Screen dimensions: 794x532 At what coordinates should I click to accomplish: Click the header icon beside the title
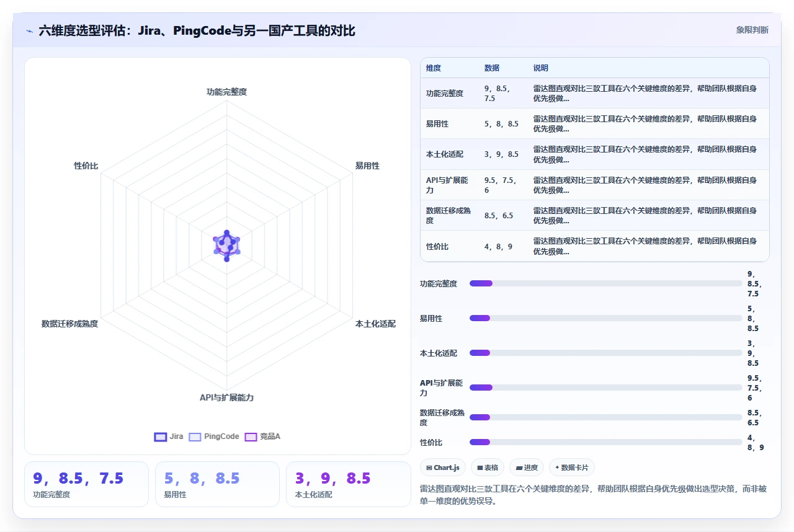[29, 30]
